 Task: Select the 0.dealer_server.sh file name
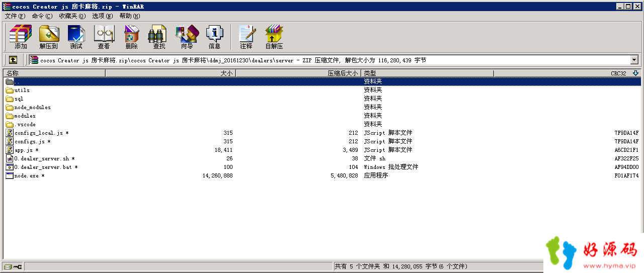click(x=45, y=159)
